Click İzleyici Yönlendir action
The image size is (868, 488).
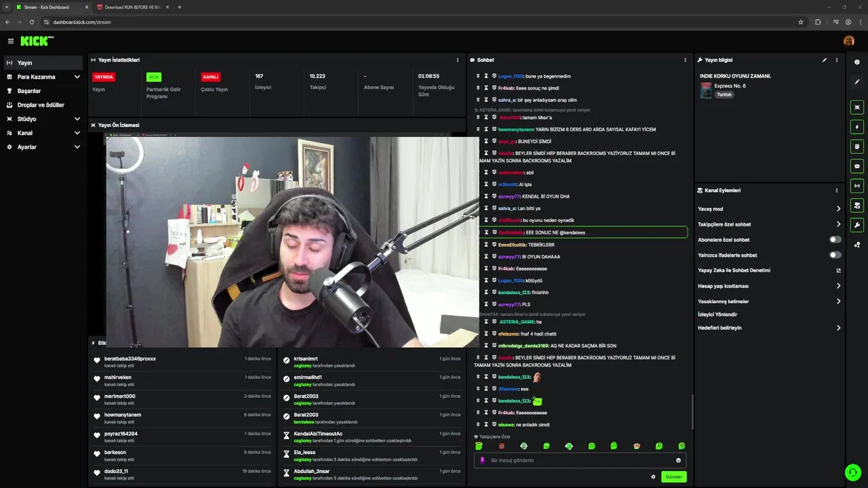coord(717,314)
